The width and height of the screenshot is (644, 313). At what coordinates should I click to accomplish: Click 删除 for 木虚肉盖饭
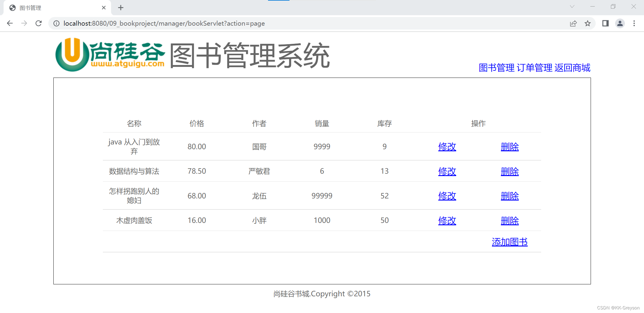pyautogui.click(x=510, y=221)
